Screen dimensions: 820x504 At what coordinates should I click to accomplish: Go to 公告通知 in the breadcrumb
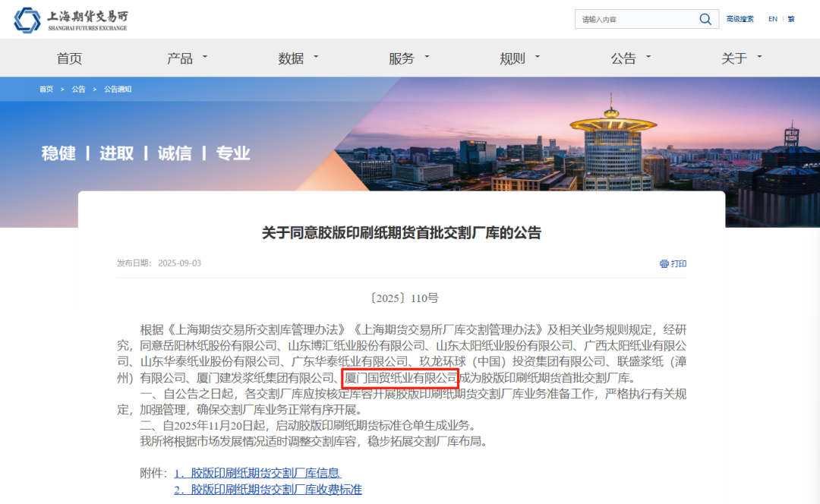[x=118, y=90]
